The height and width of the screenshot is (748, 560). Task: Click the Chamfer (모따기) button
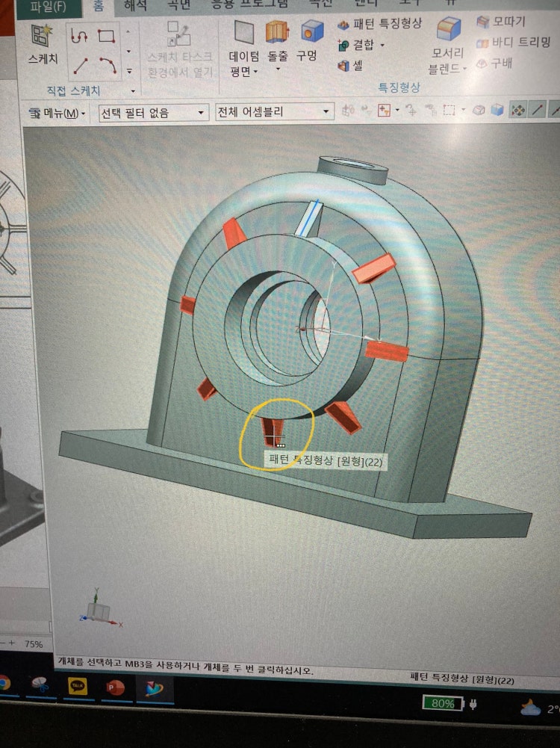pos(500,22)
